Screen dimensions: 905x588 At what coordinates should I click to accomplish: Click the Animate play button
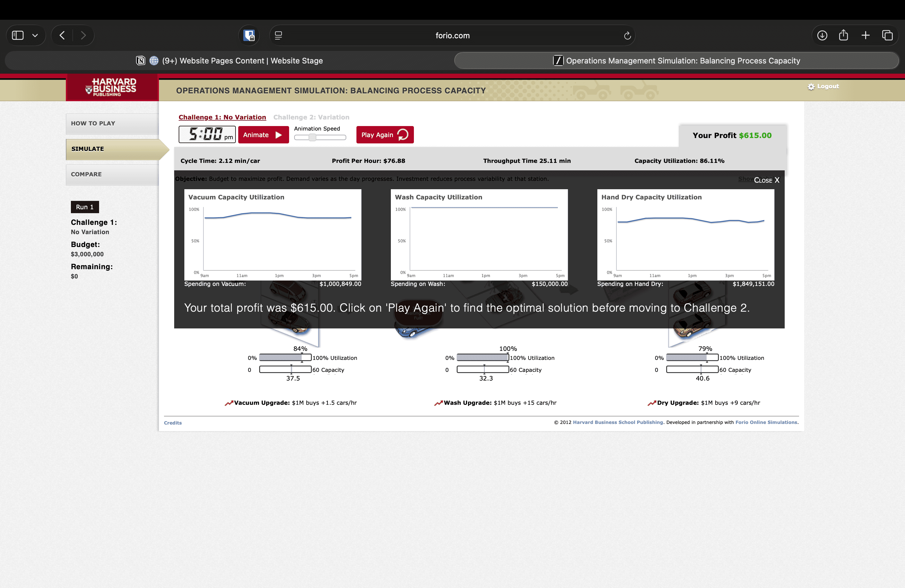pyautogui.click(x=263, y=135)
